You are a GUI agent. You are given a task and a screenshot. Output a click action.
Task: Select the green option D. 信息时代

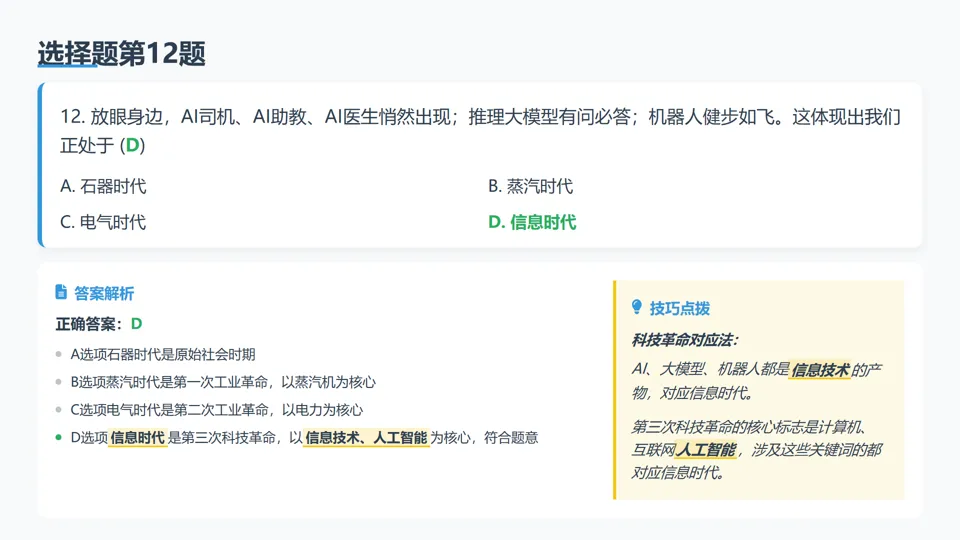pyautogui.click(x=532, y=222)
